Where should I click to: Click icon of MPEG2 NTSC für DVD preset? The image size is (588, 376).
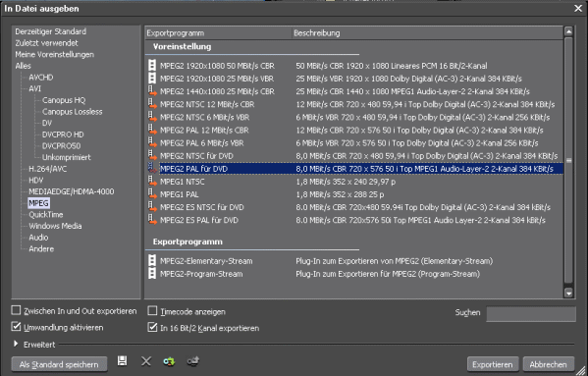pyautogui.click(x=152, y=155)
